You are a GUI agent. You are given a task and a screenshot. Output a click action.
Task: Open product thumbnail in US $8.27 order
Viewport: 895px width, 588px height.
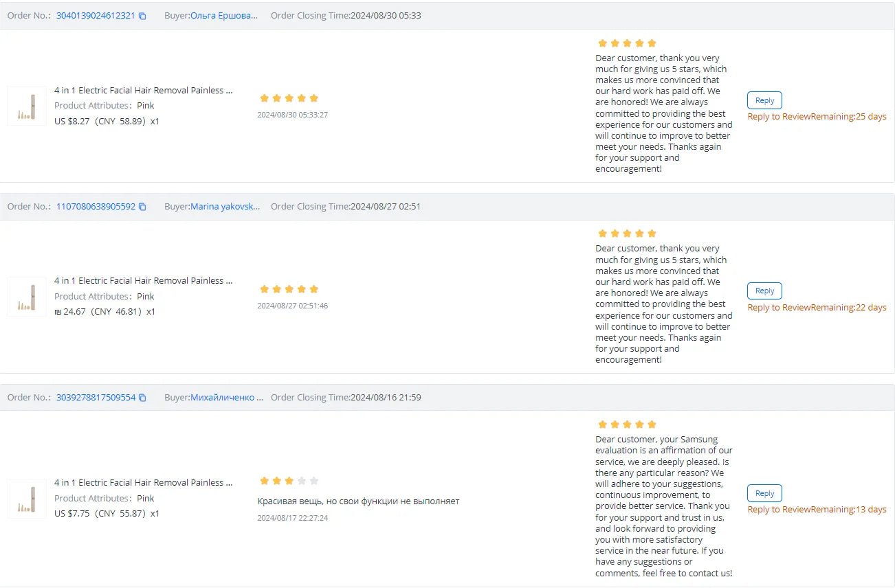(x=27, y=106)
